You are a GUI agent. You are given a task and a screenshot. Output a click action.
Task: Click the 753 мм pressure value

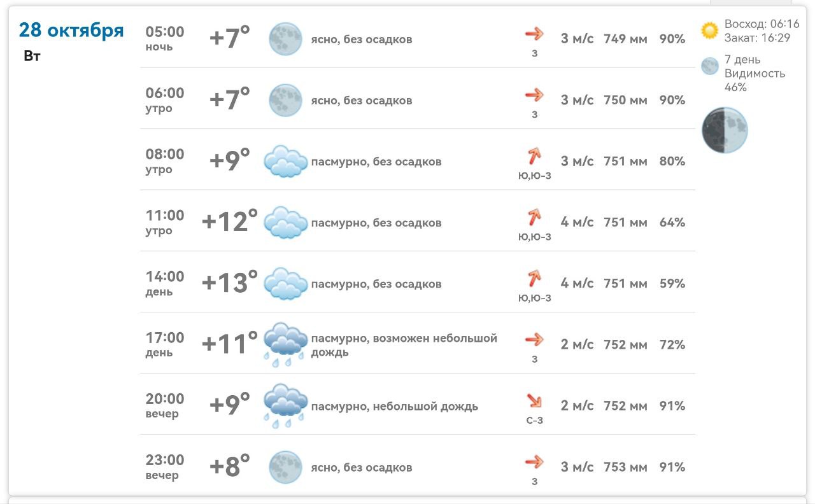tap(625, 467)
